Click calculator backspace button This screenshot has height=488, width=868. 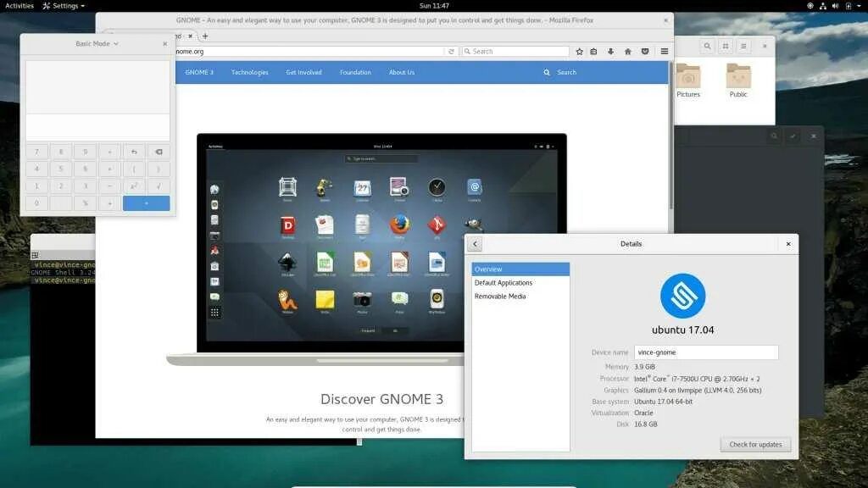(159, 152)
